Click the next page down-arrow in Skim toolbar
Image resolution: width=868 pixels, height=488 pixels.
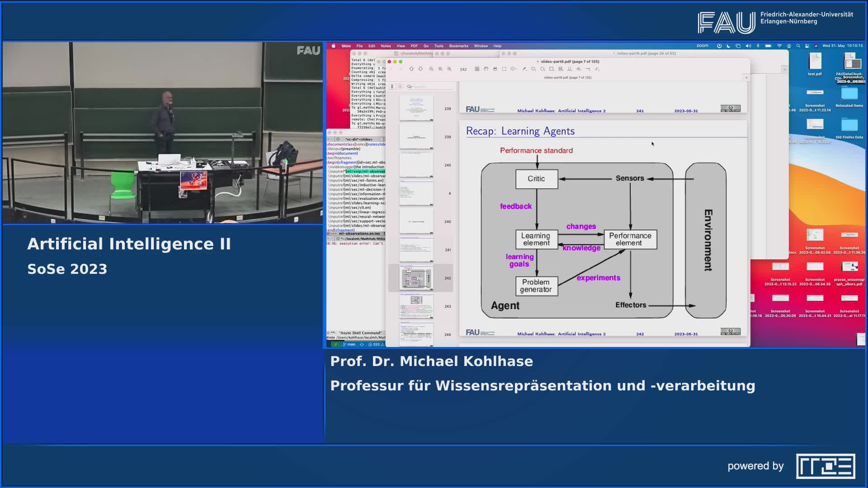(420, 69)
